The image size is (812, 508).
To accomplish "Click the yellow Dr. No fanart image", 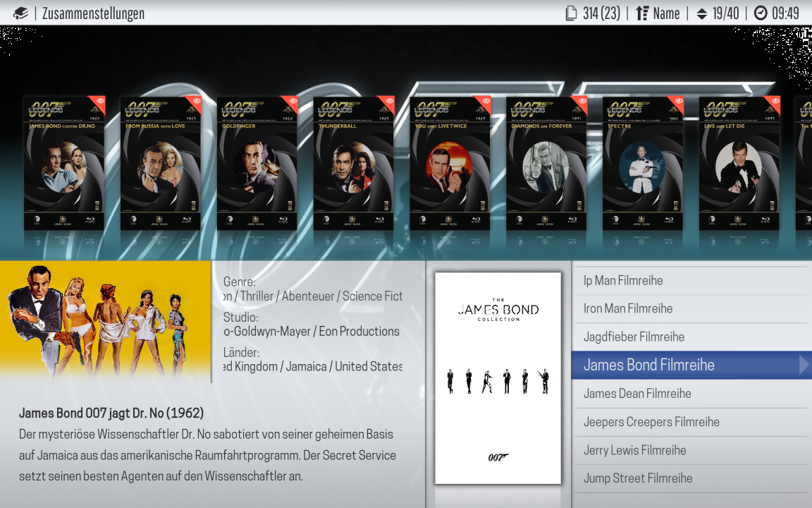I will [106, 322].
